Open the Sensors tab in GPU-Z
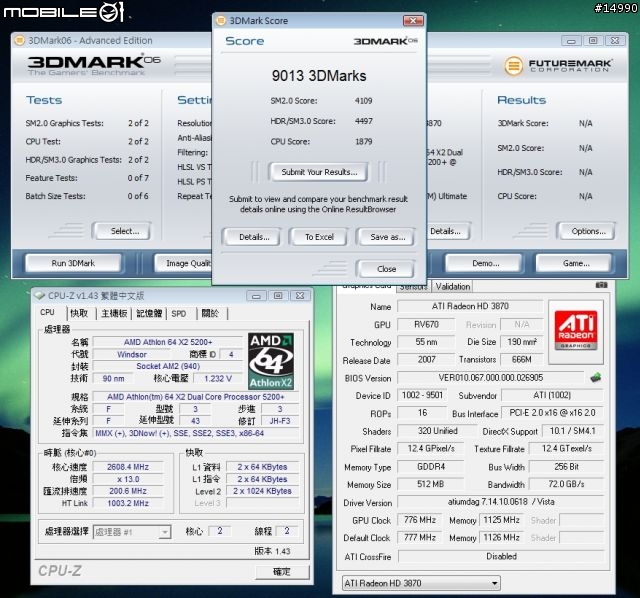640x598 pixels. click(413, 287)
